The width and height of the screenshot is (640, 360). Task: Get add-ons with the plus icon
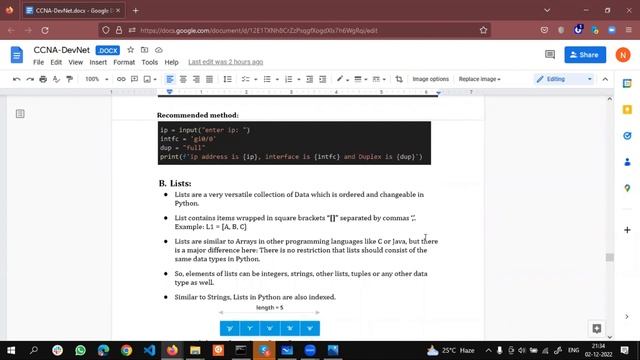pyautogui.click(x=627, y=230)
